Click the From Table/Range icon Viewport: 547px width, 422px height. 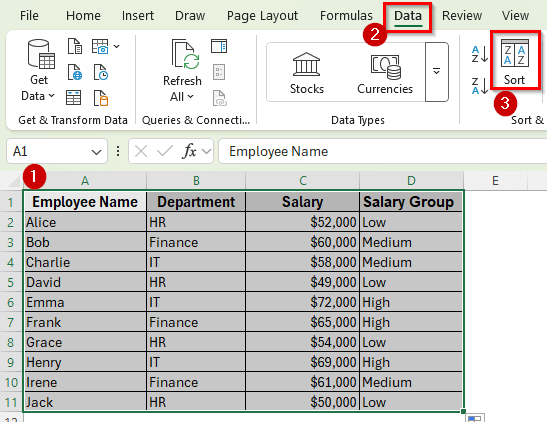click(74, 98)
